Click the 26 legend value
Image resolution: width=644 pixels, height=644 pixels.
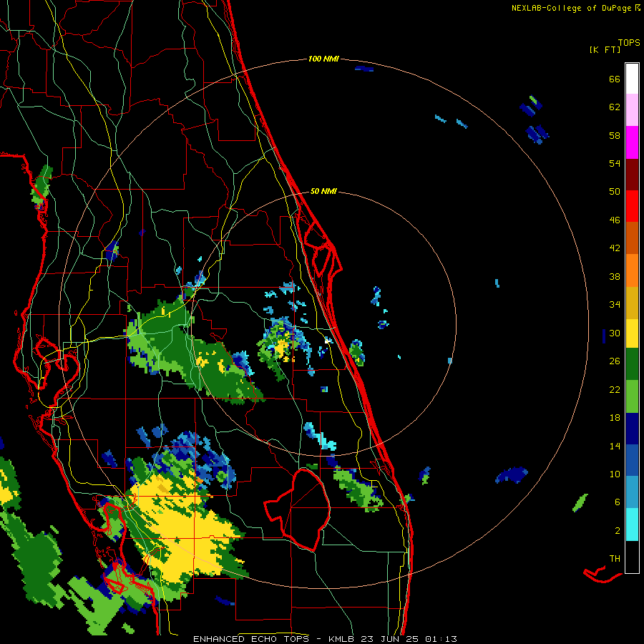615,361
